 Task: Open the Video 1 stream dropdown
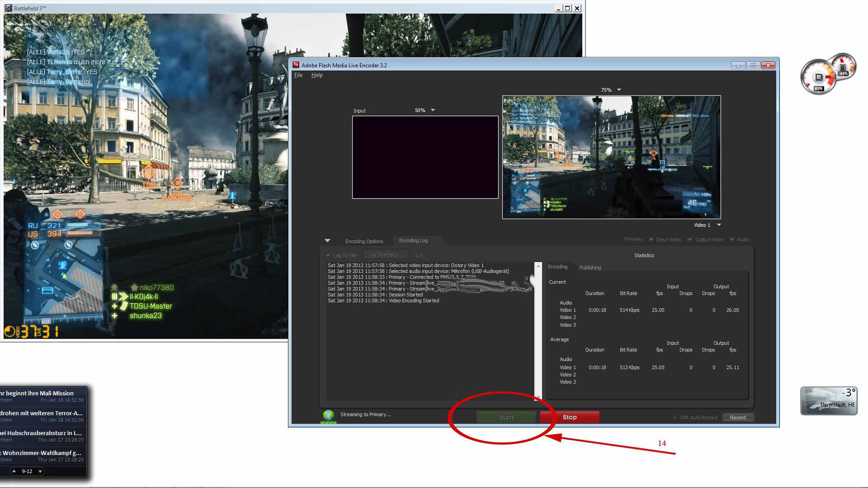(719, 225)
